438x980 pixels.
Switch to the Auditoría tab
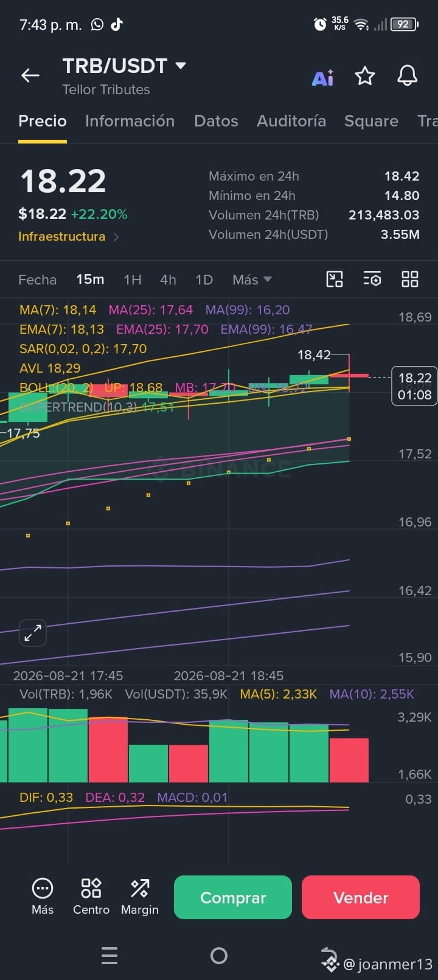pyautogui.click(x=291, y=121)
